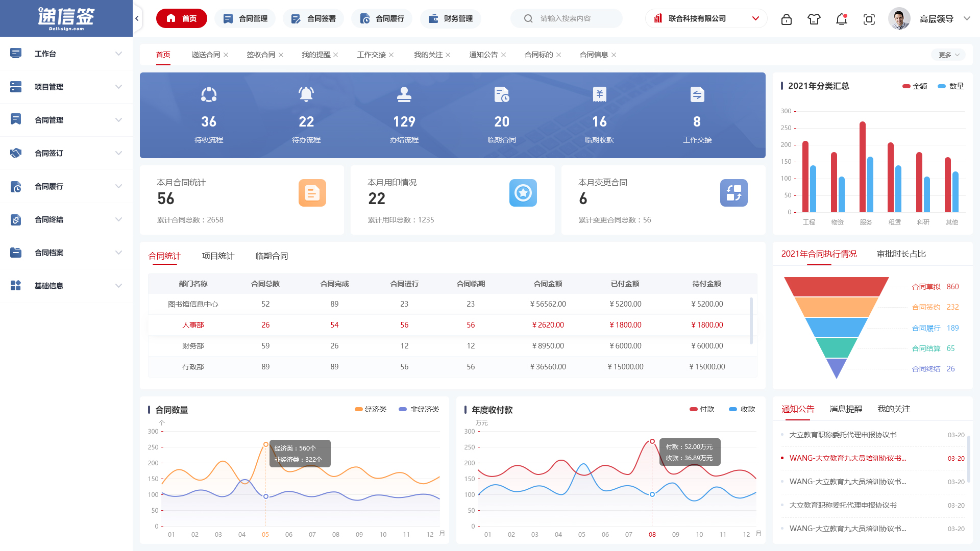Open the 审批时长占比 tab
This screenshot has height=551, width=980.
pyautogui.click(x=901, y=254)
